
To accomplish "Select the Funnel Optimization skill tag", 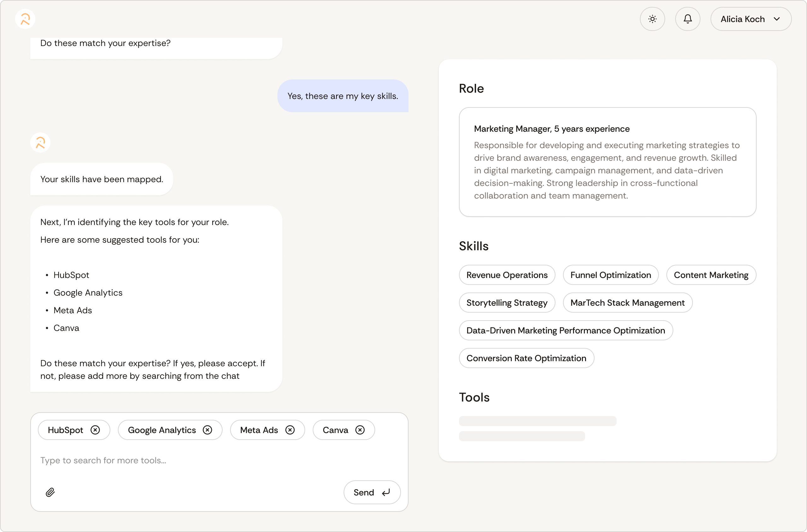I will [610, 275].
